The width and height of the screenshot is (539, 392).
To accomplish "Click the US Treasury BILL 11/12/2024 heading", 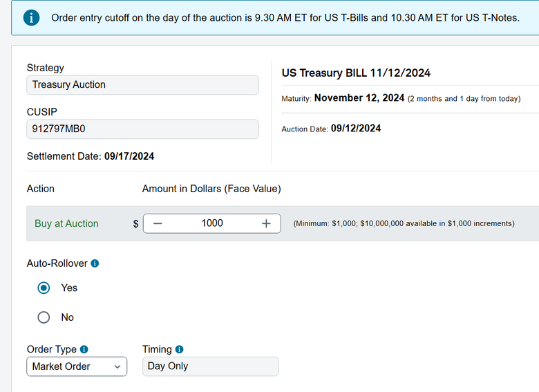I will [356, 73].
